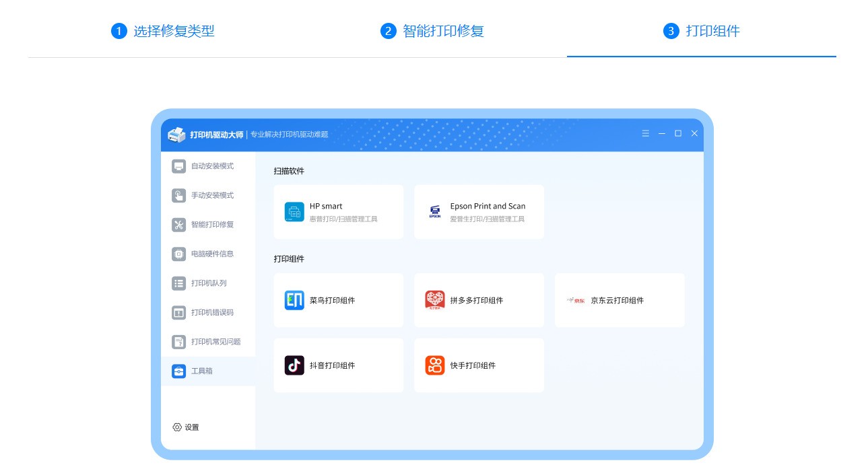
Task: Click the HP smart app icon
Action: click(294, 212)
